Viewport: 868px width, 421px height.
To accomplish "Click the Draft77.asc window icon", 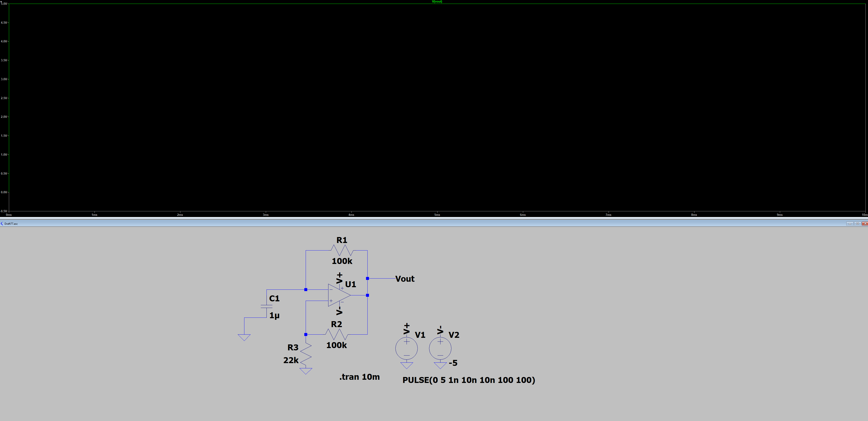I will 2,224.
